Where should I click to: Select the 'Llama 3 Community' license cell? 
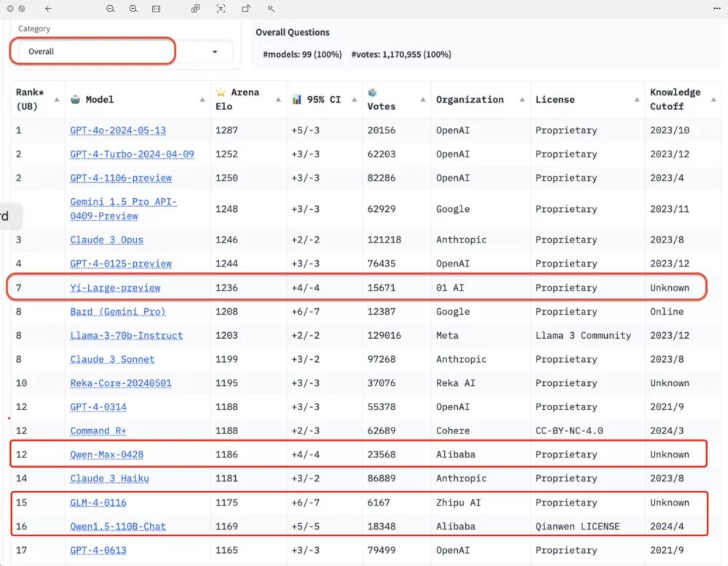pyautogui.click(x=583, y=335)
